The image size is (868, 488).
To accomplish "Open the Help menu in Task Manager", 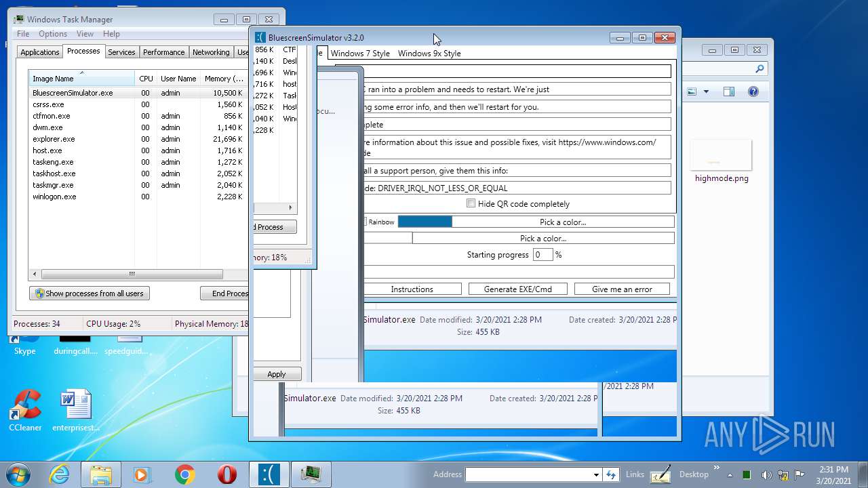I will pos(111,34).
